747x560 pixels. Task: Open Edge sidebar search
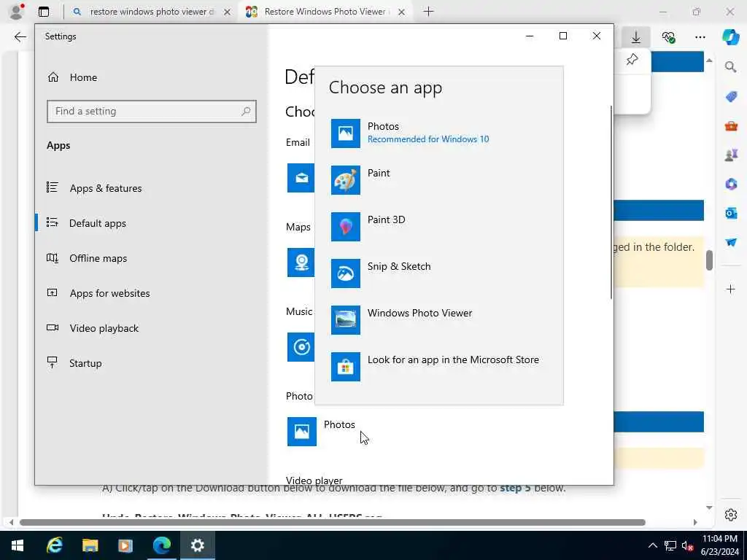click(x=731, y=66)
